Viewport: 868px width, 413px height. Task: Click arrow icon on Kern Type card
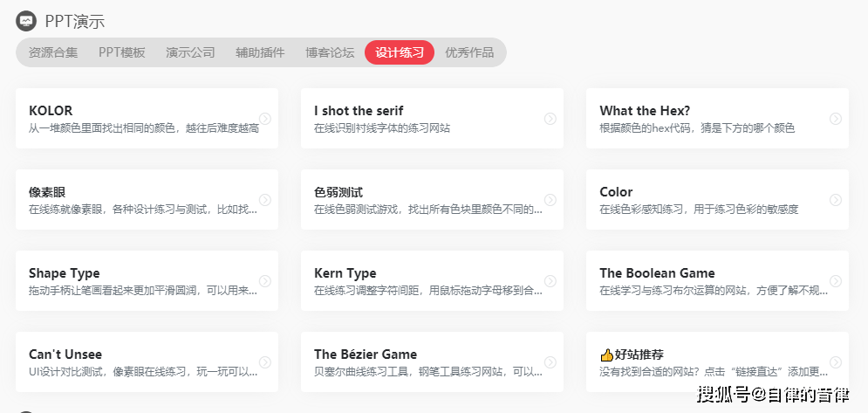(x=550, y=281)
